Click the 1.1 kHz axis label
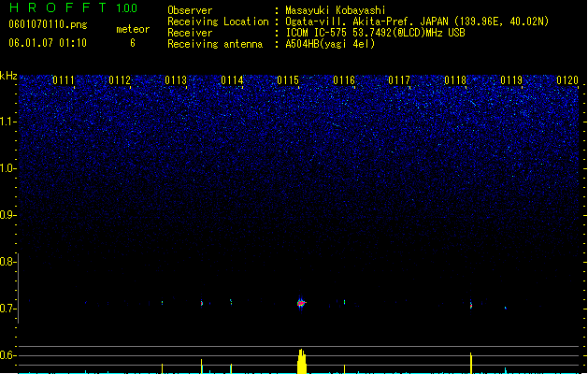The width and height of the screenshot is (588, 374). (7, 122)
